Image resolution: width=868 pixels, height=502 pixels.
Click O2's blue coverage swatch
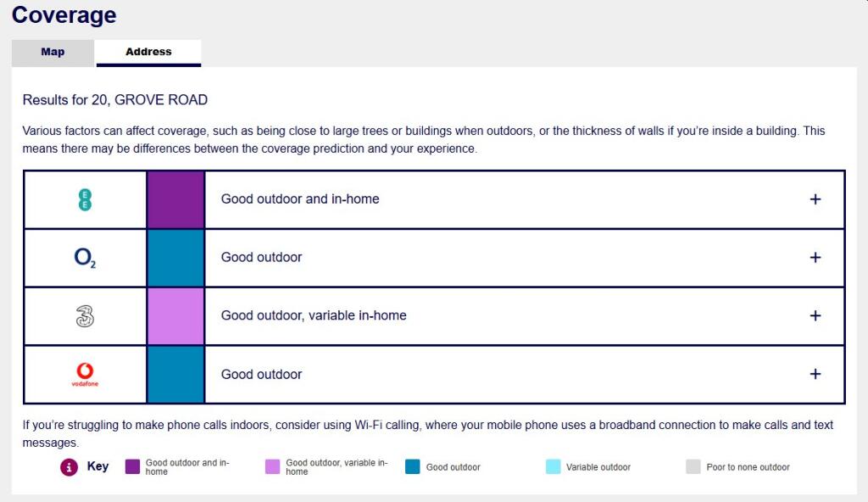[x=175, y=258]
